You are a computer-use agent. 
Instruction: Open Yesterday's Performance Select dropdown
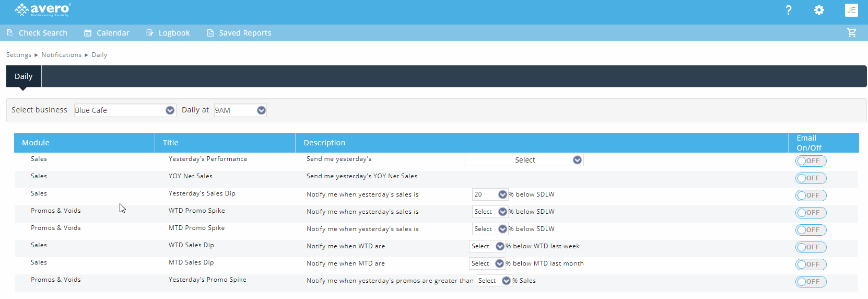click(523, 160)
